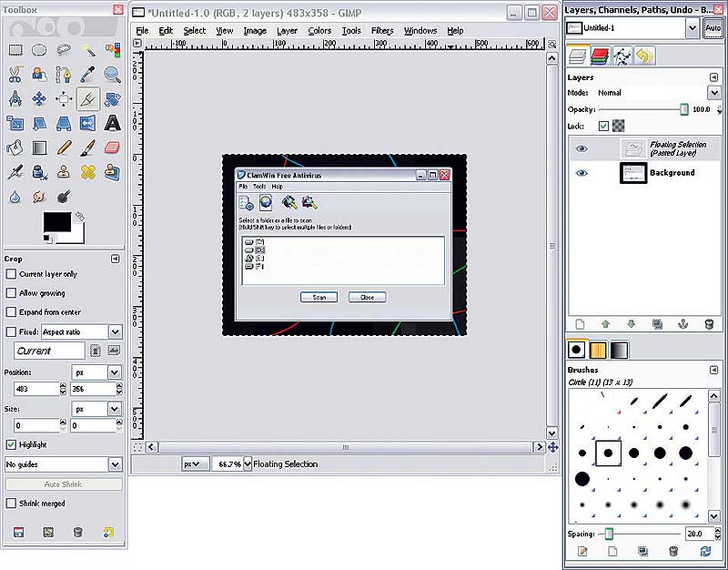The height and width of the screenshot is (570, 728).
Task: Select the Select by Color tool
Action: (112, 50)
